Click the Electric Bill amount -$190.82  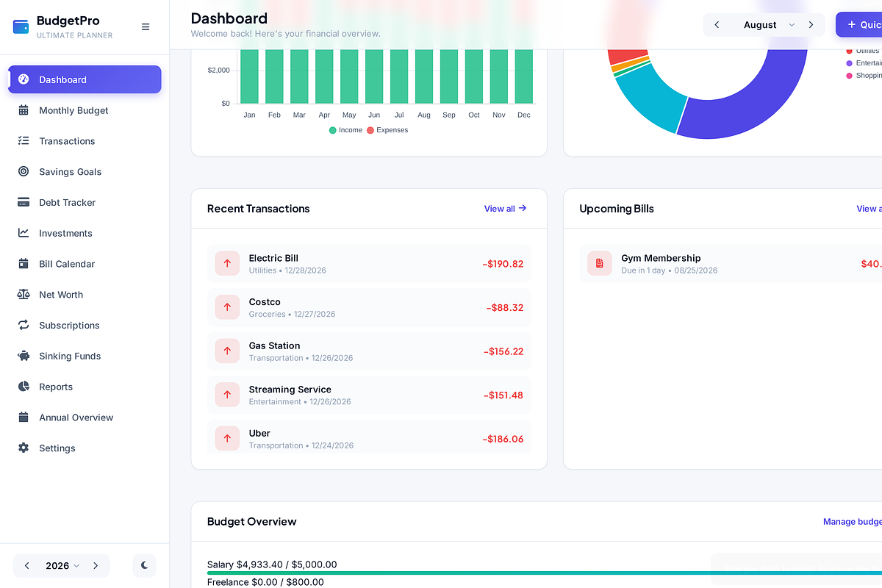[503, 264]
